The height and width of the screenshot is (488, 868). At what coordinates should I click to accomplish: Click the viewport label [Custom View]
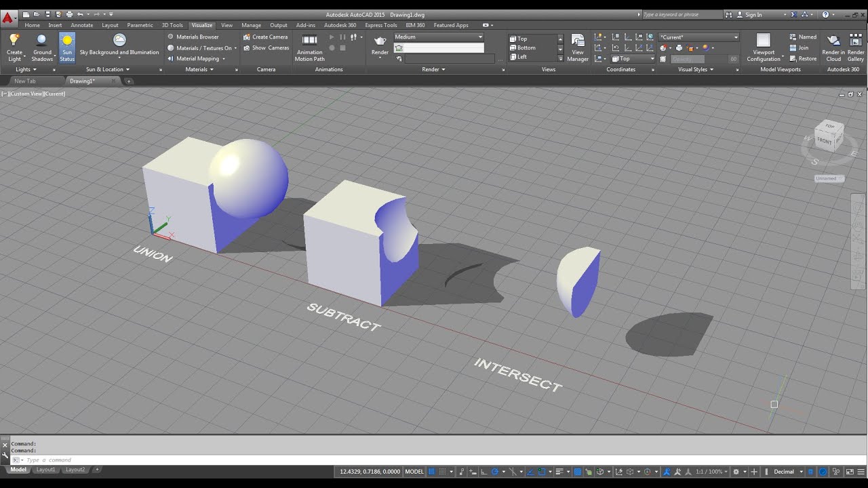(27, 94)
